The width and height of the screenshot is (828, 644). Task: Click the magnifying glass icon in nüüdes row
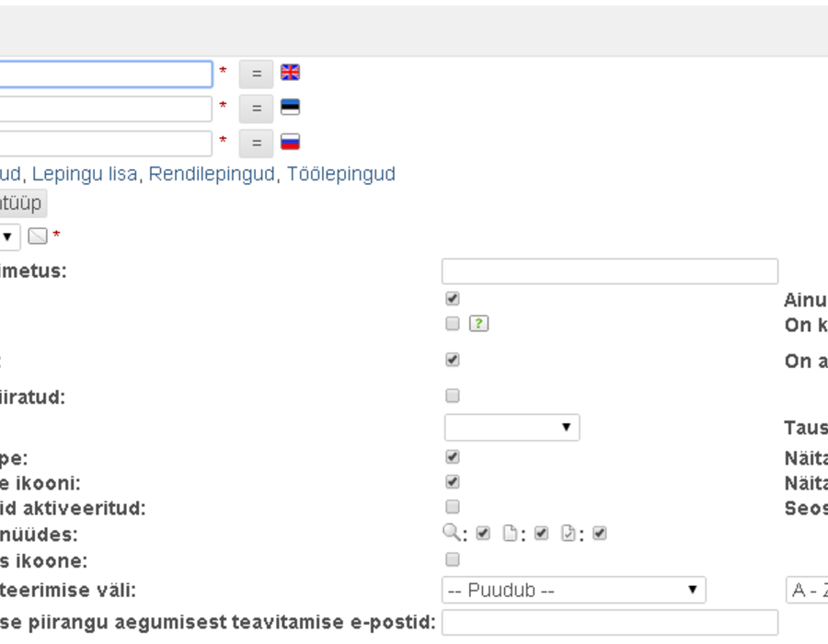click(451, 533)
